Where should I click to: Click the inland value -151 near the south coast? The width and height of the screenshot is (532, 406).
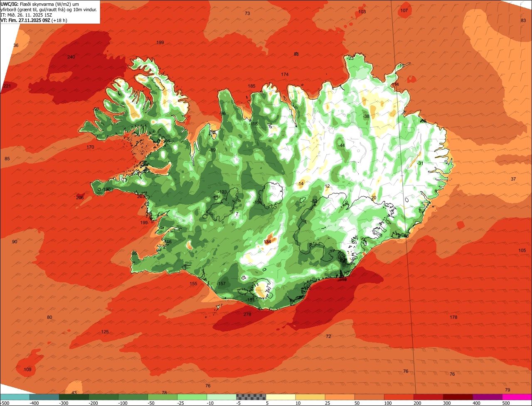[250, 300]
